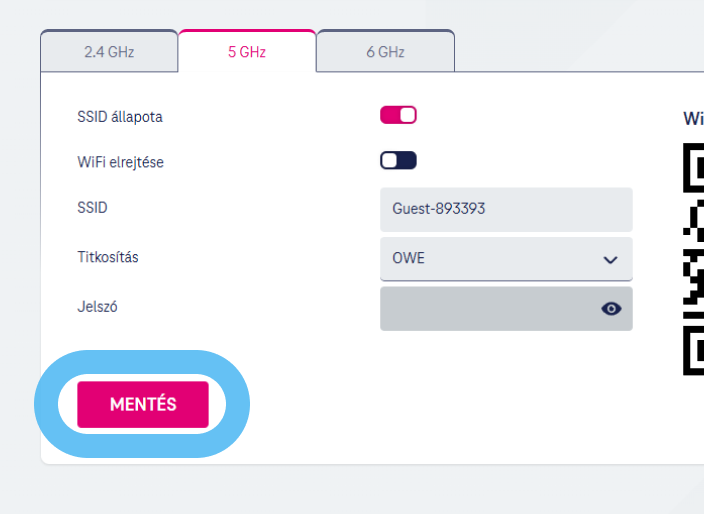704x514 pixels.
Task: Click the "SSID" field label
Action: 92,208
